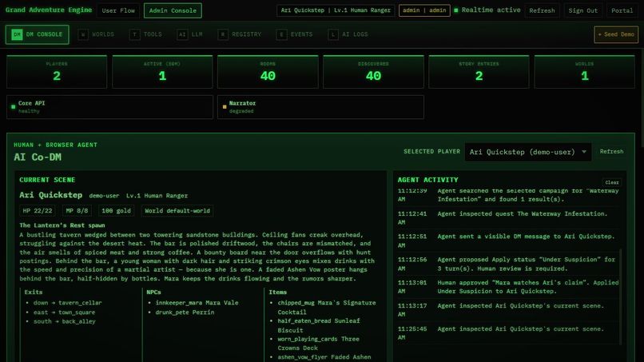
Task: Click the Players stat card
Action: click(x=57, y=72)
